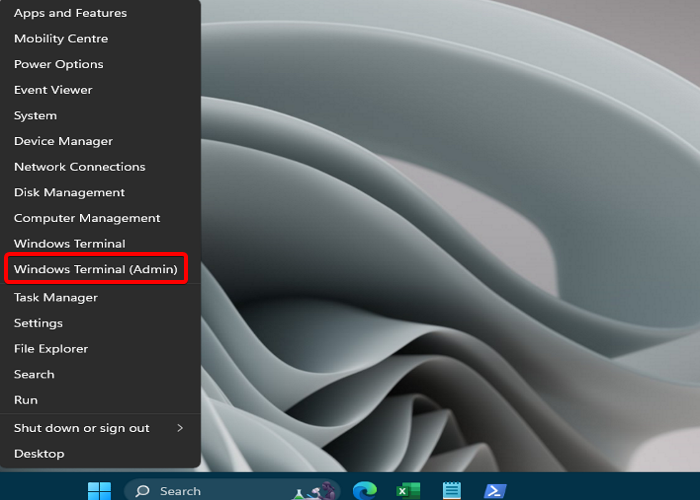This screenshot has width=700, height=500.
Task: Select Power Options
Action: (x=100, y=64)
